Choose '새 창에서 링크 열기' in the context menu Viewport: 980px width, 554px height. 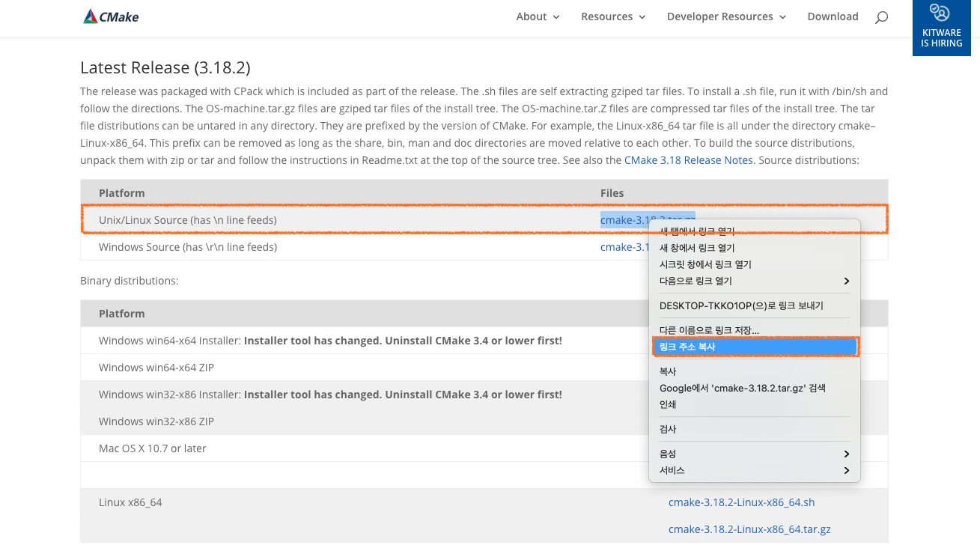pyautogui.click(x=755, y=248)
